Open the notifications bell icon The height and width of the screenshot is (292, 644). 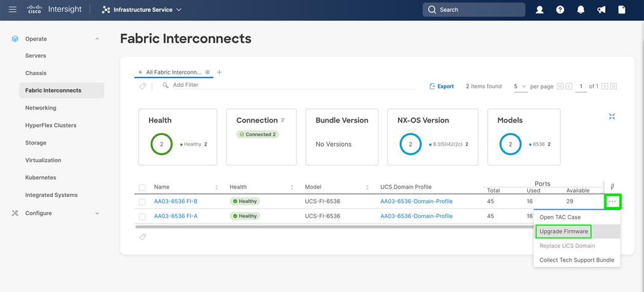coord(581,10)
